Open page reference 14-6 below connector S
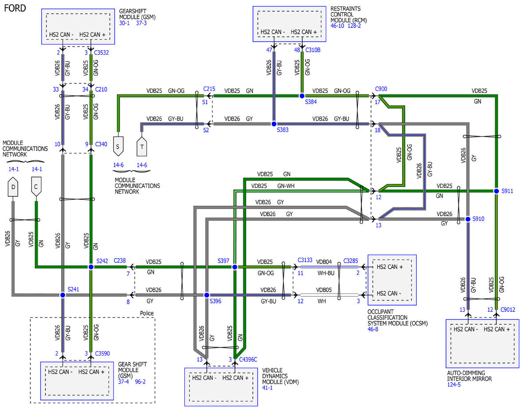The image size is (532, 411). 118,165
